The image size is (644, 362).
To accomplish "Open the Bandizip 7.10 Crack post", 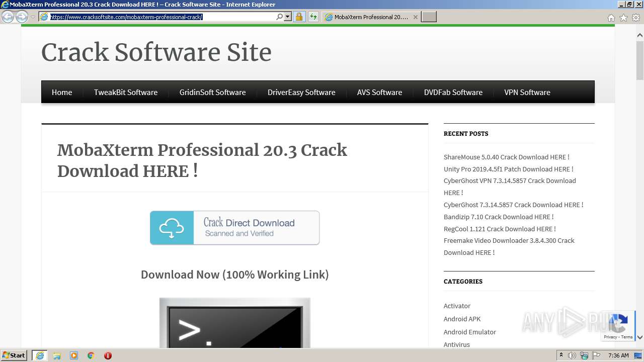I will 499,217.
